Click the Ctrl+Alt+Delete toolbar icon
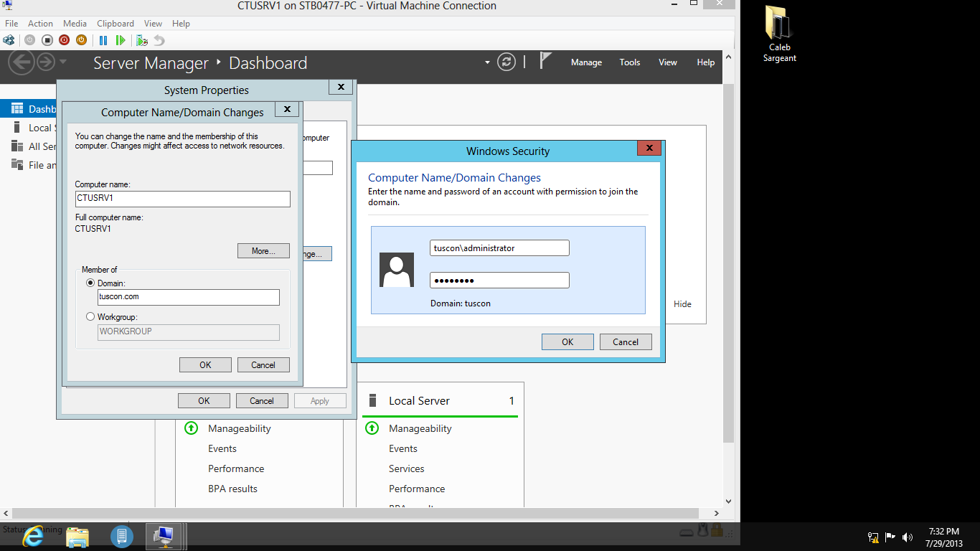Screen dimensions: 980x551 9,40
